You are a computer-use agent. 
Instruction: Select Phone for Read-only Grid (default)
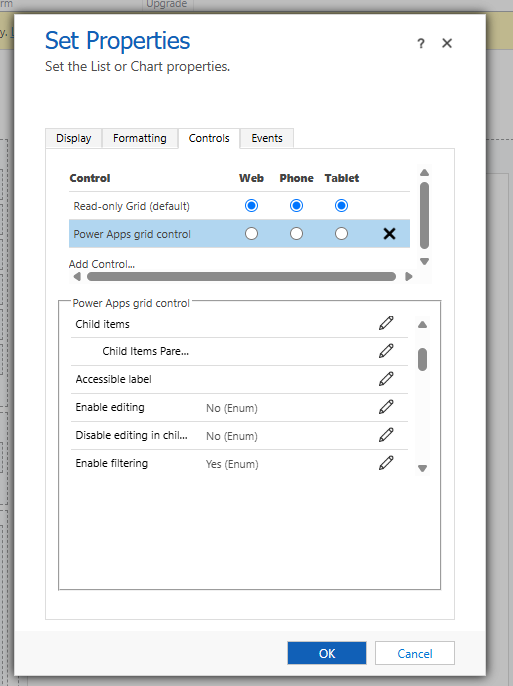[x=297, y=206]
